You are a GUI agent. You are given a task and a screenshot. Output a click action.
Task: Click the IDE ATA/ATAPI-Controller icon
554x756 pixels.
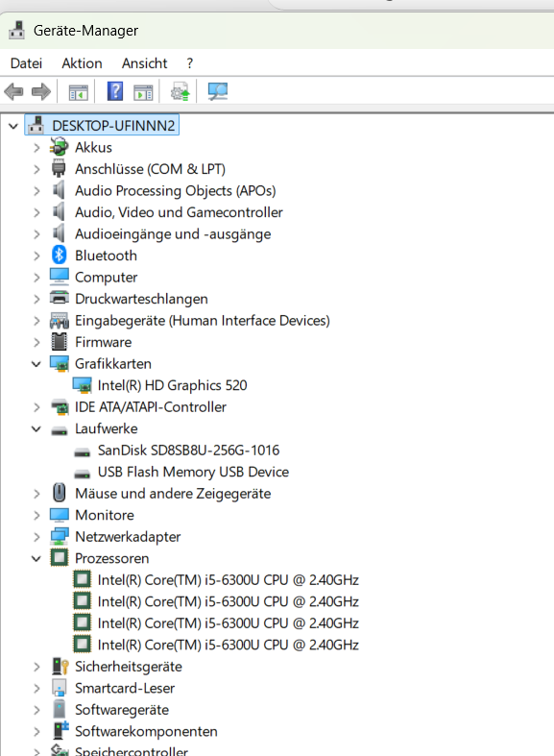pos(60,407)
